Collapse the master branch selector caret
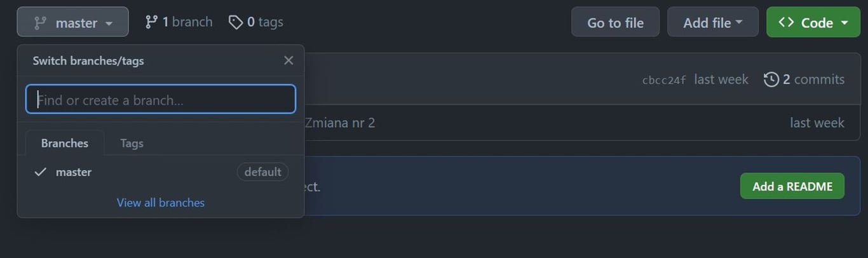868x258 pixels. (109, 24)
